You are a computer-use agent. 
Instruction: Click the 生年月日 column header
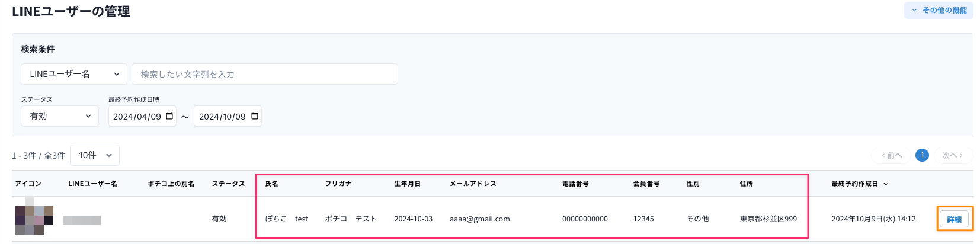(408, 184)
